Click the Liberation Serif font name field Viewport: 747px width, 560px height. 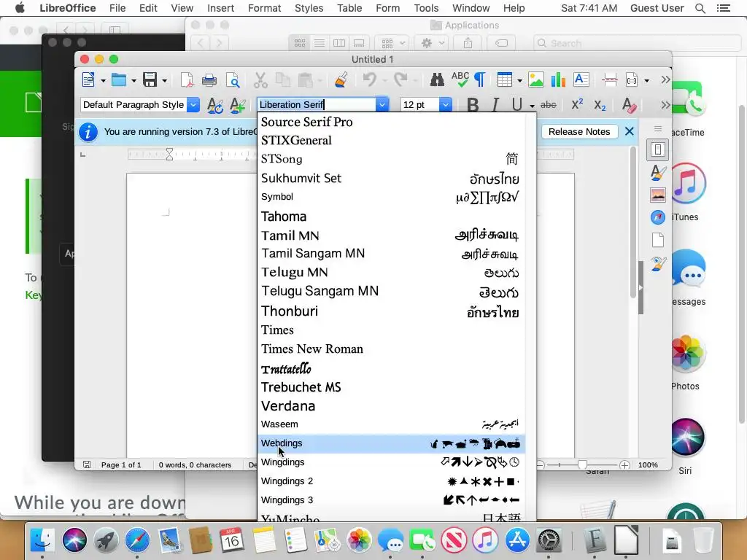pos(317,105)
